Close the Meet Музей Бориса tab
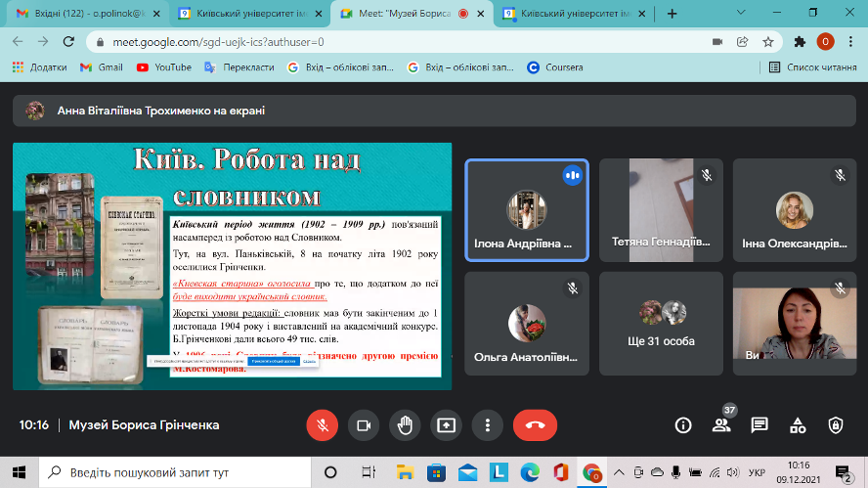868x488 pixels. click(481, 14)
